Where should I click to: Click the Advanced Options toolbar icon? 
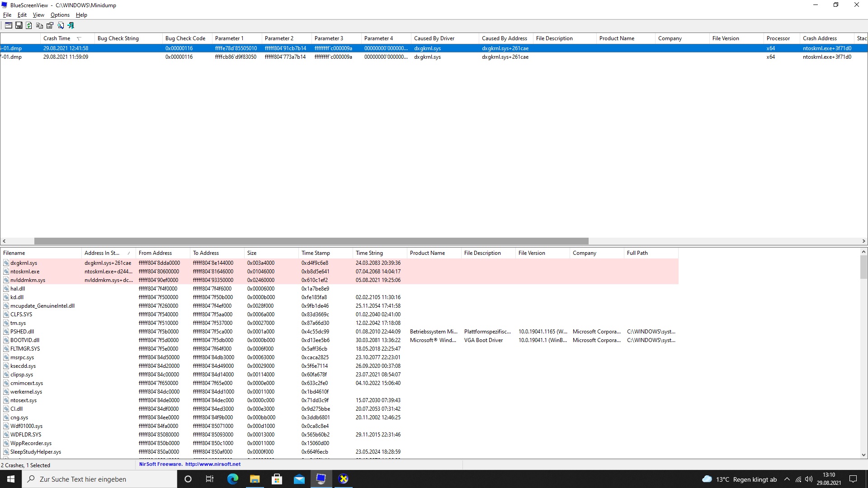pyautogui.click(x=9, y=26)
